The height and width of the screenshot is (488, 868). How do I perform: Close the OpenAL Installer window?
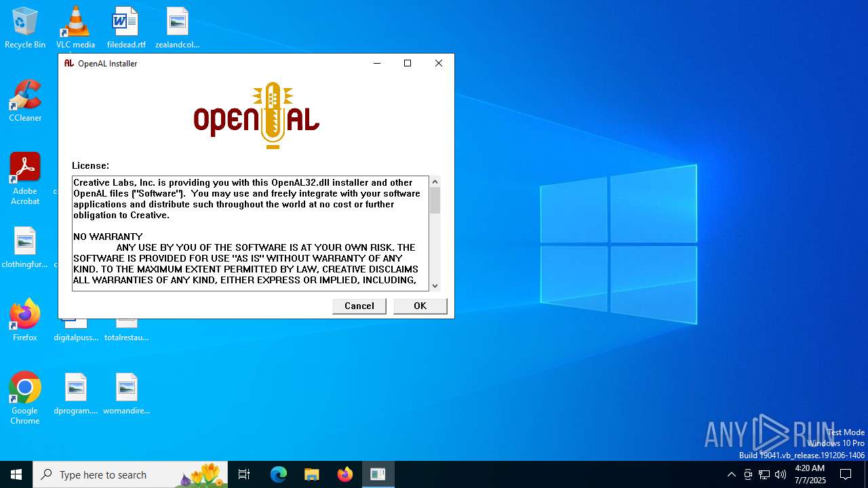(439, 63)
